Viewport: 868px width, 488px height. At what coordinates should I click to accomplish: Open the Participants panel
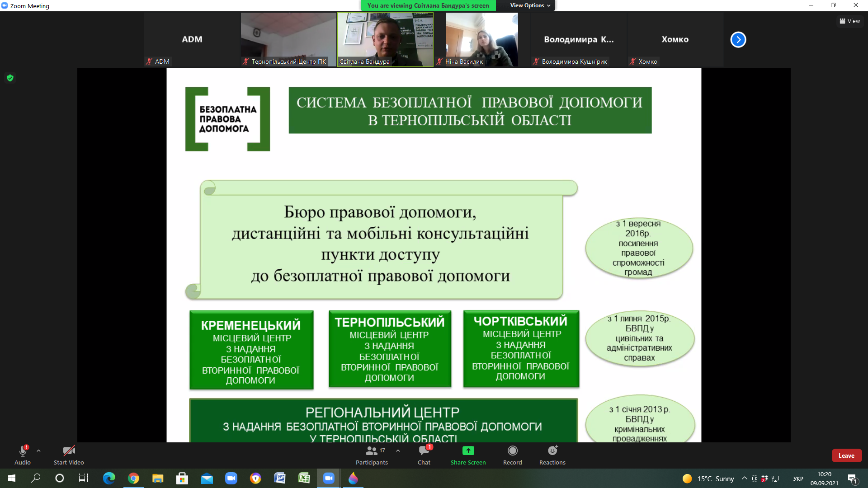click(372, 455)
